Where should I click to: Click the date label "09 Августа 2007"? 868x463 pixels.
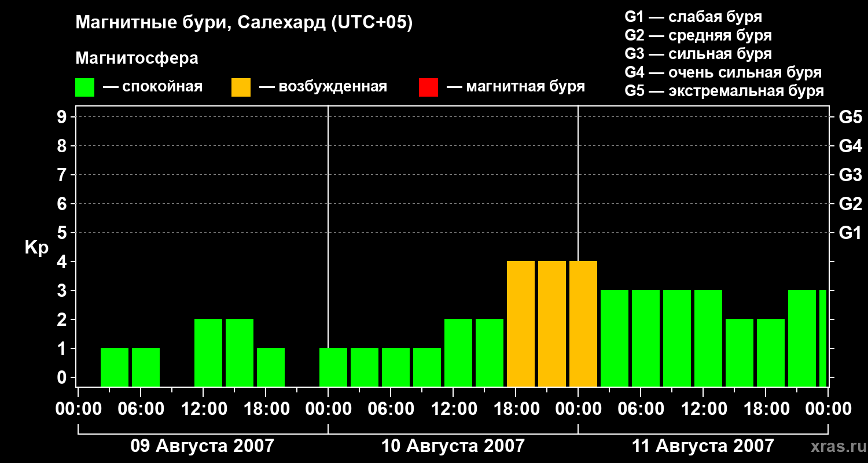(x=203, y=446)
